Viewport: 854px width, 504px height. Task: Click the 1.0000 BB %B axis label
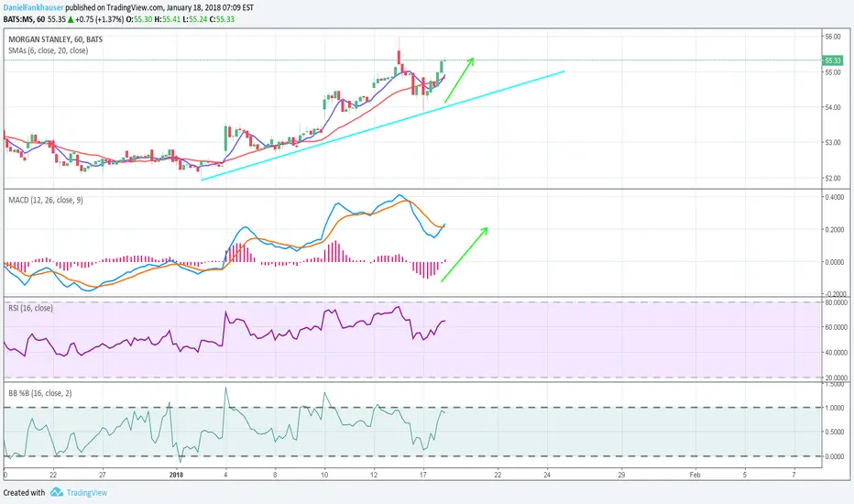835,408
